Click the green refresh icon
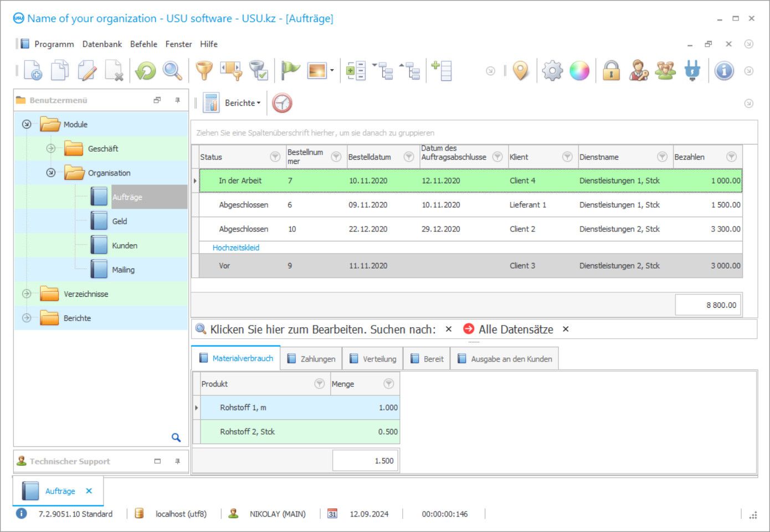This screenshot has width=770, height=532. click(x=145, y=70)
